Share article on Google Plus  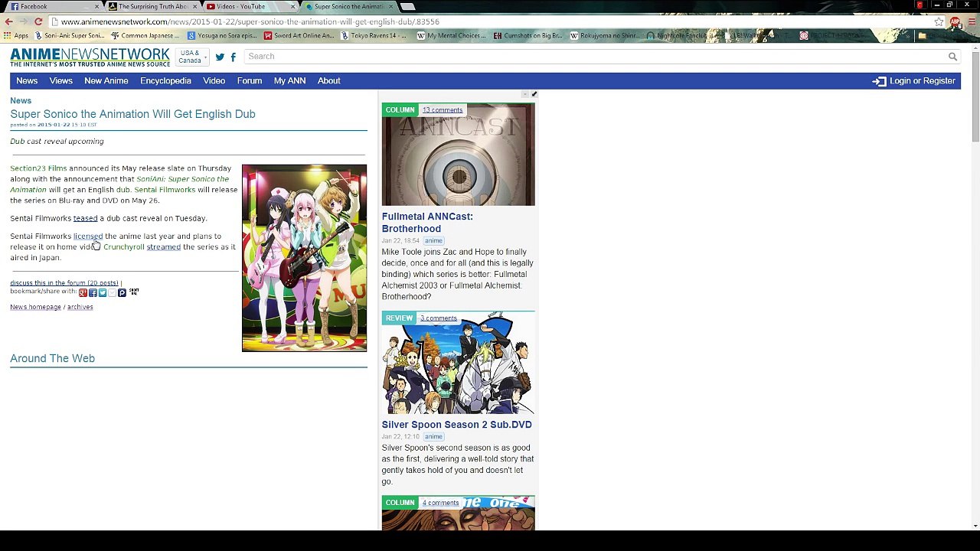pyautogui.click(x=83, y=292)
